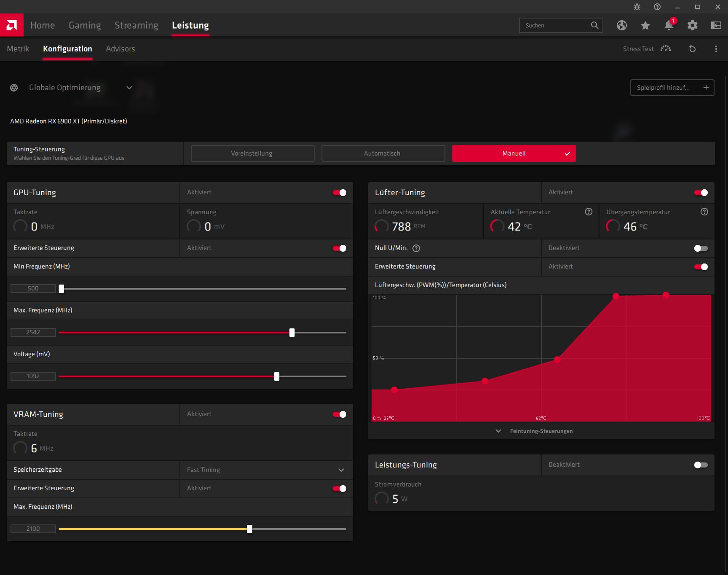
Task: Toggle the sidebar panel icon
Action: pos(716,25)
